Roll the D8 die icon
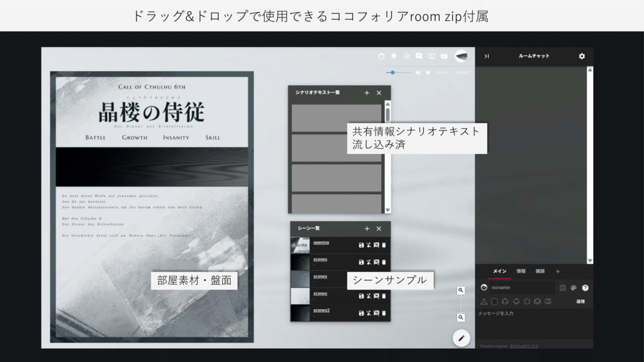The image size is (644, 362). pyautogui.click(x=505, y=302)
